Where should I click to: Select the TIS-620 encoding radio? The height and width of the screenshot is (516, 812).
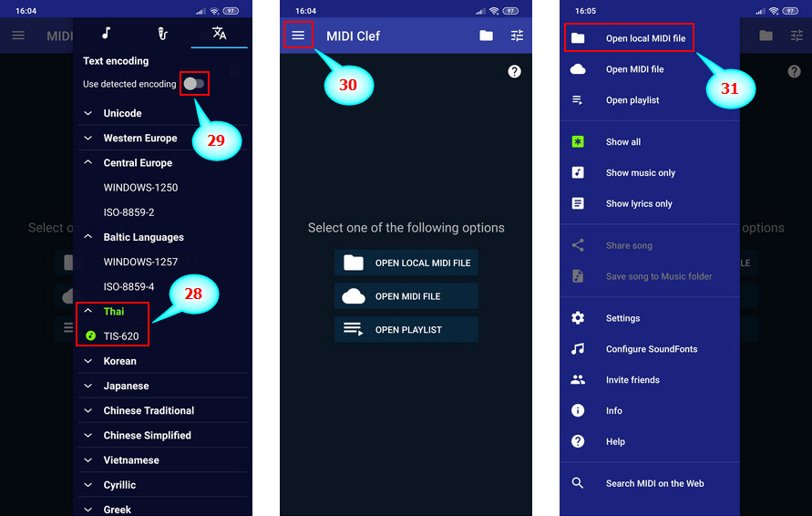90,335
